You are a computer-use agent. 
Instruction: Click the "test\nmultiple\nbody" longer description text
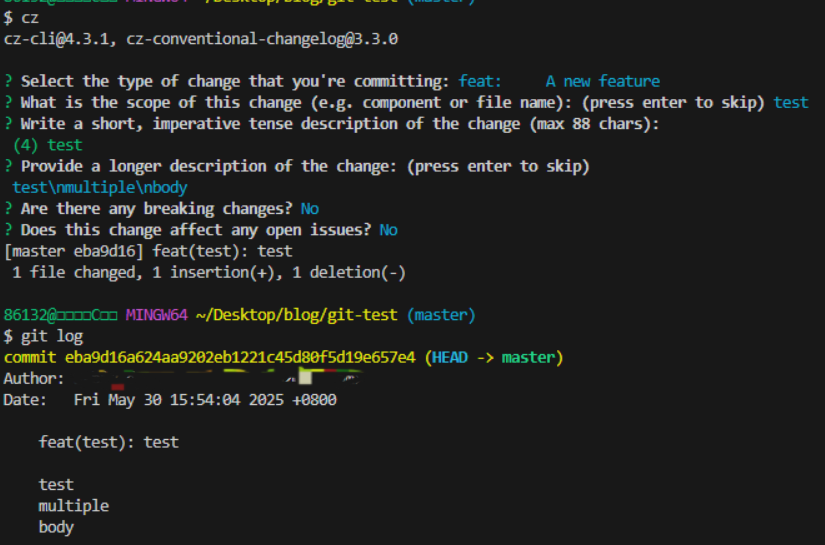tap(100, 187)
